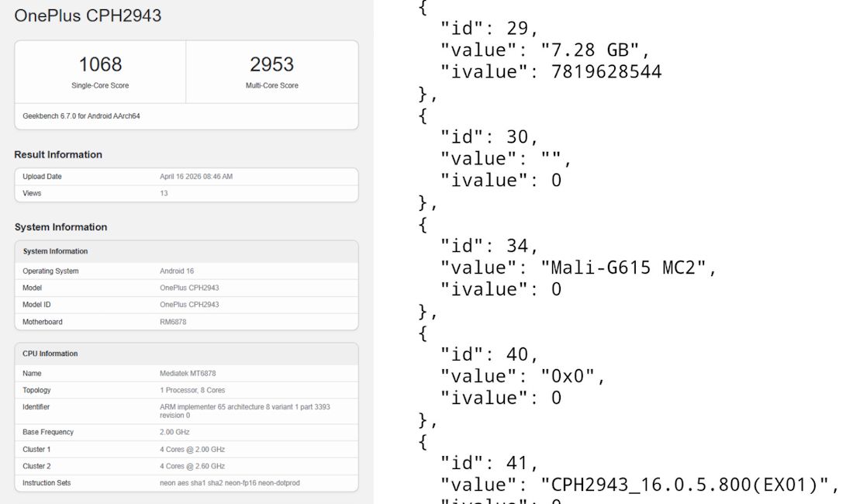Image resolution: width=846 pixels, height=504 pixels.
Task: Click the Upload Date value
Action: click(195, 177)
